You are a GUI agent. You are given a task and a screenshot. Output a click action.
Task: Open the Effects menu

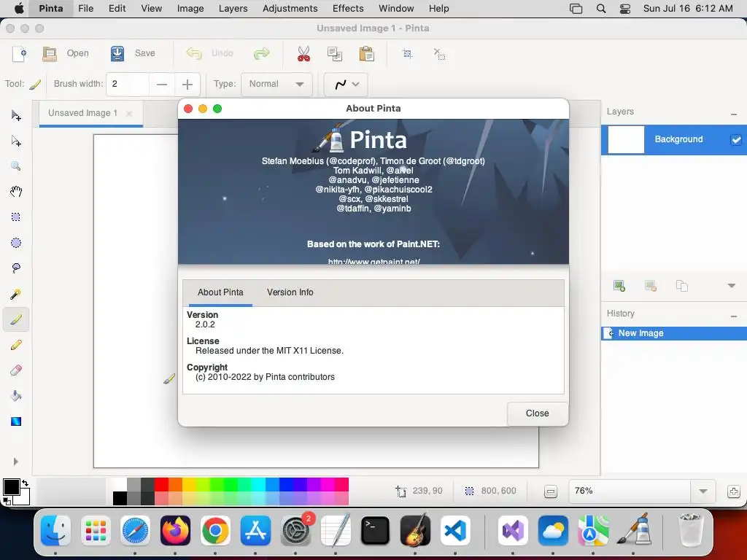click(x=348, y=9)
